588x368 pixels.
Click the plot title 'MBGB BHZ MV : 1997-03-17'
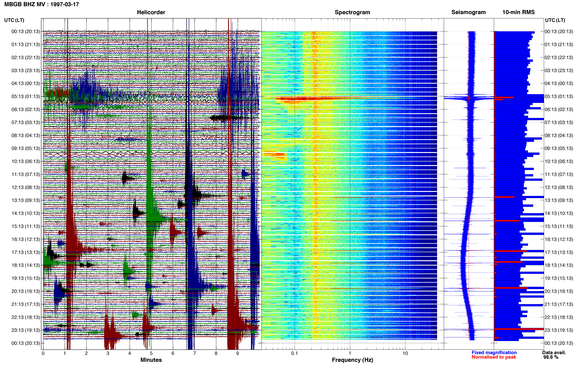coord(42,4)
